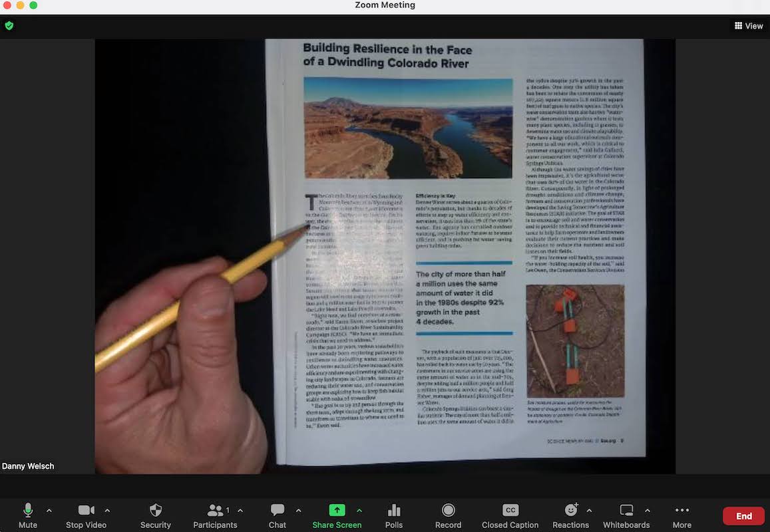This screenshot has width=770, height=532.
Task: Expand the video options chevron beside Stop Video
Action: point(106,512)
